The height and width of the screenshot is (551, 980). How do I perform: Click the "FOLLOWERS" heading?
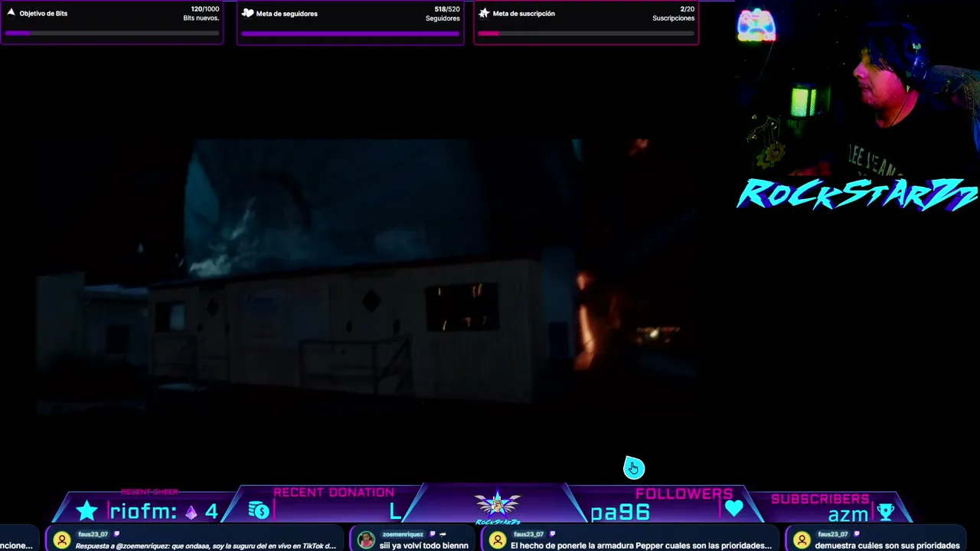(x=684, y=494)
